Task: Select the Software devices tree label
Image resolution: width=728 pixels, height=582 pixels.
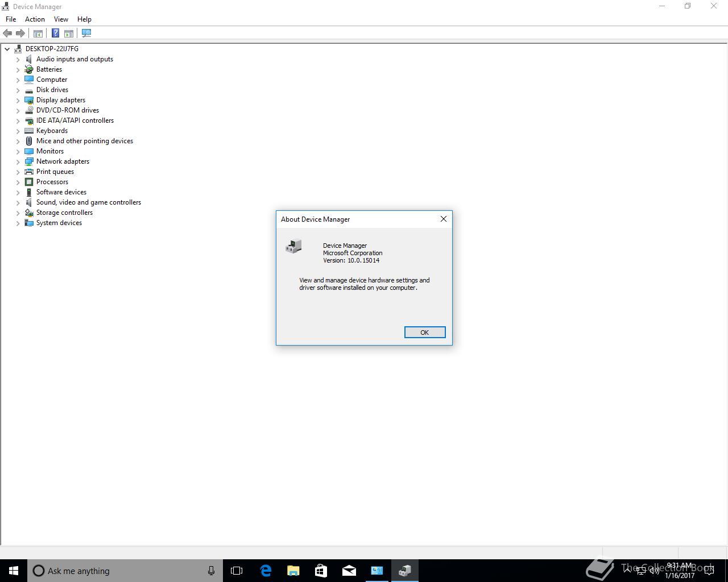Action: 61,192
